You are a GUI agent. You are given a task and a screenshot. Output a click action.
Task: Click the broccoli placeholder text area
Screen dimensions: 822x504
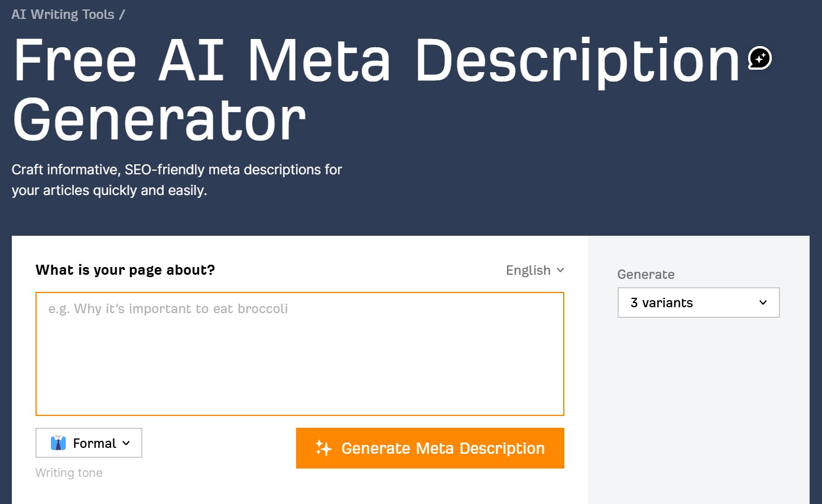pyautogui.click(x=300, y=353)
